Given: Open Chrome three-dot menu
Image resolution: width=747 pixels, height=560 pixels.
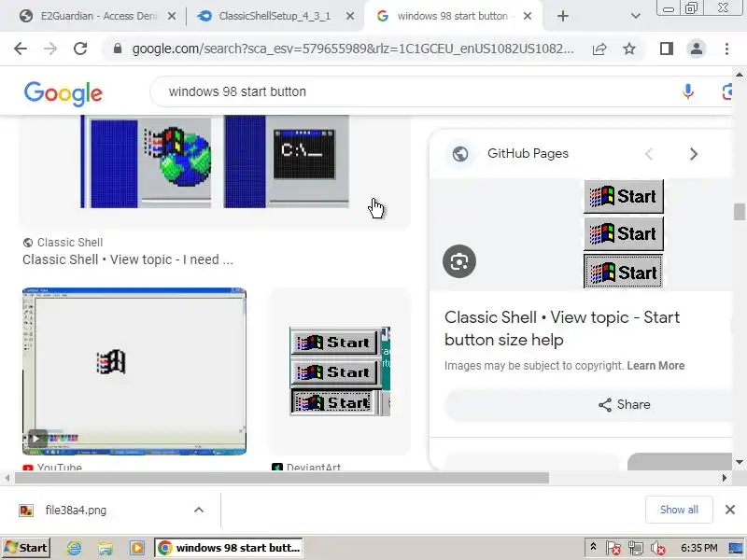Looking at the screenshot, I should tap(726, 49).
